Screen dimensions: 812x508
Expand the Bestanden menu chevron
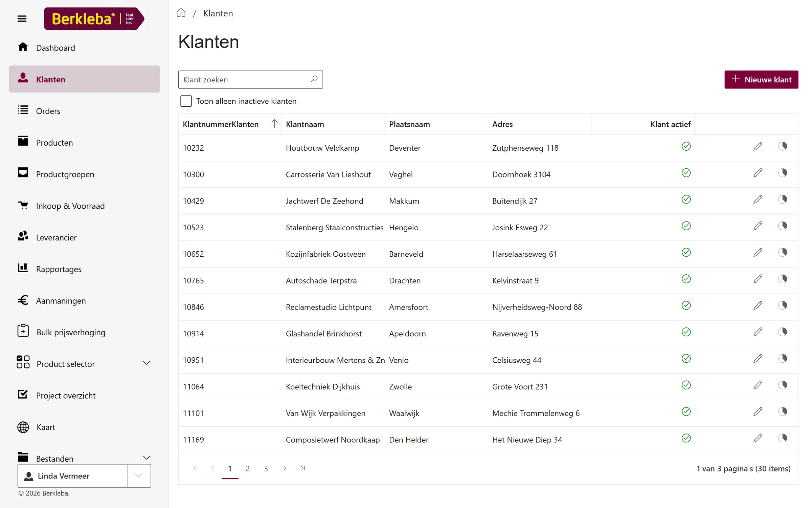click(146, 458)
